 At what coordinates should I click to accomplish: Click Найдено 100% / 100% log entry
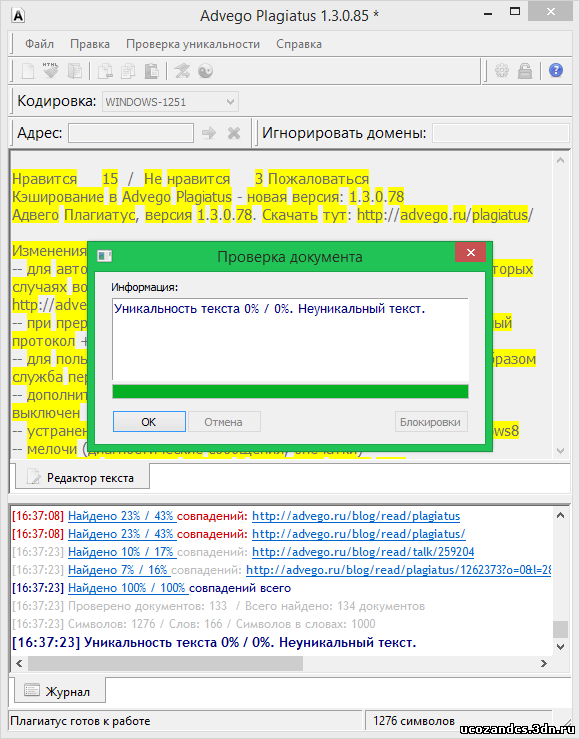(x=128, y=588)
